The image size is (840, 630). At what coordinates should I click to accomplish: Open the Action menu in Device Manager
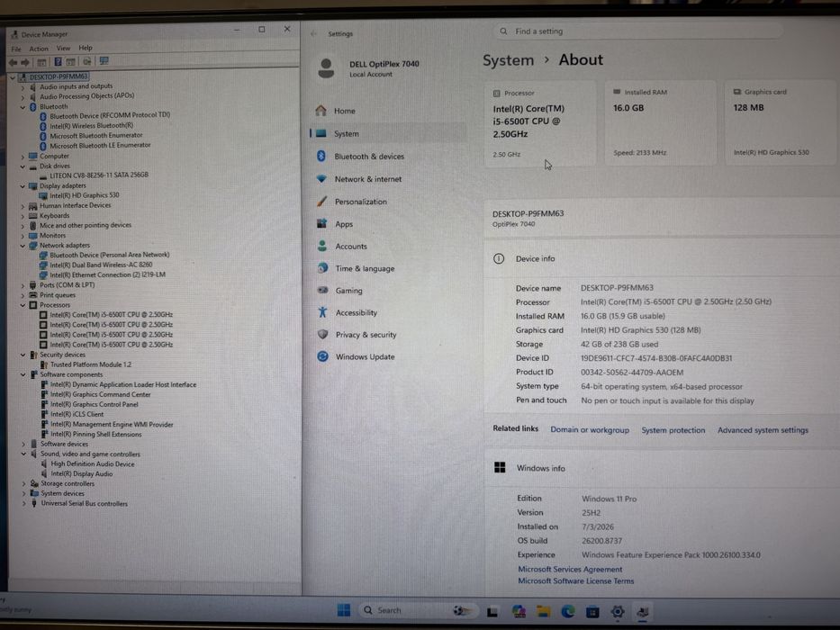39,49
